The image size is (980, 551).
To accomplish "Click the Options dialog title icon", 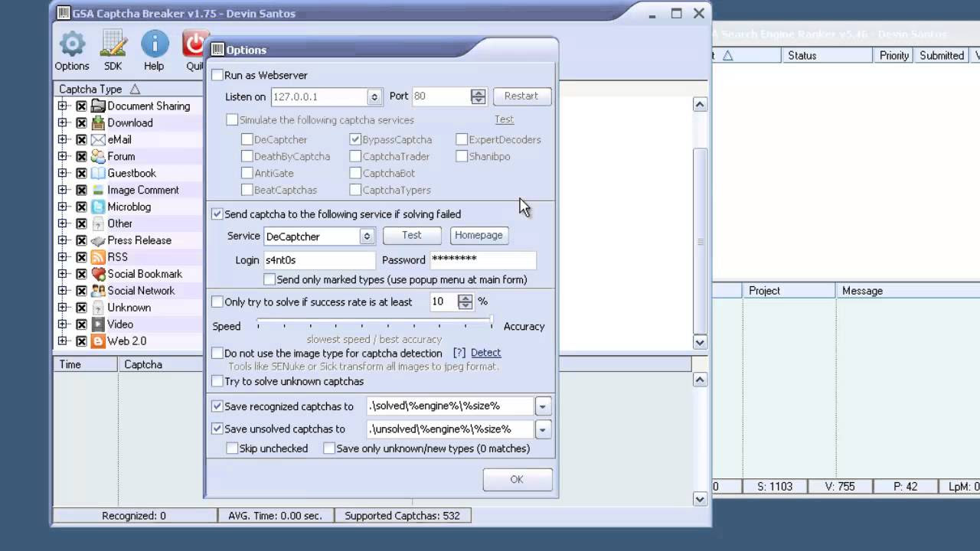I will (x=217, y=50).
